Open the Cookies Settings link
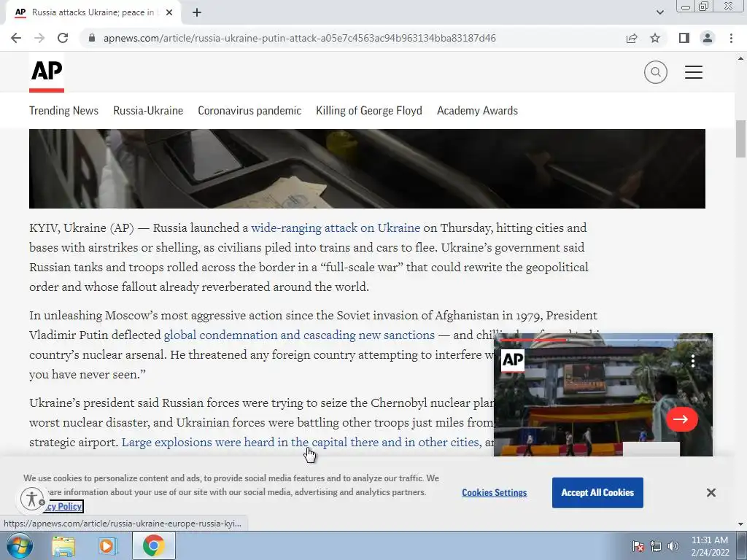 pos(495,493)
